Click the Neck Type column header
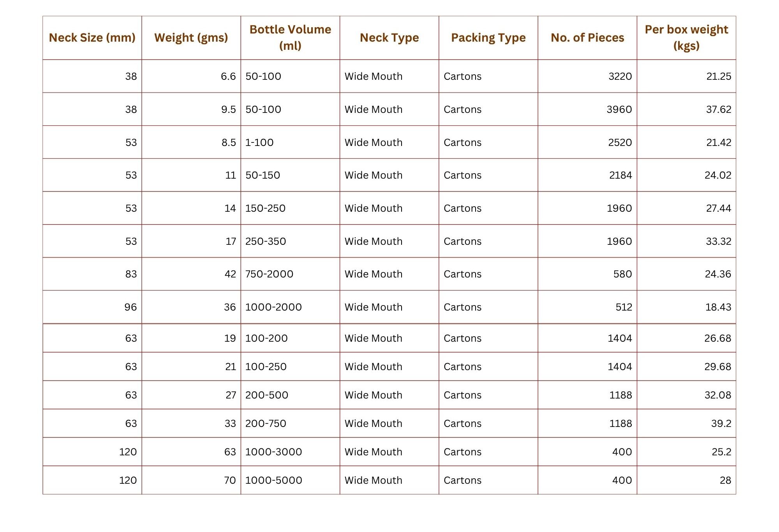This screenshot has width=779, height=532. click(389, 38)
